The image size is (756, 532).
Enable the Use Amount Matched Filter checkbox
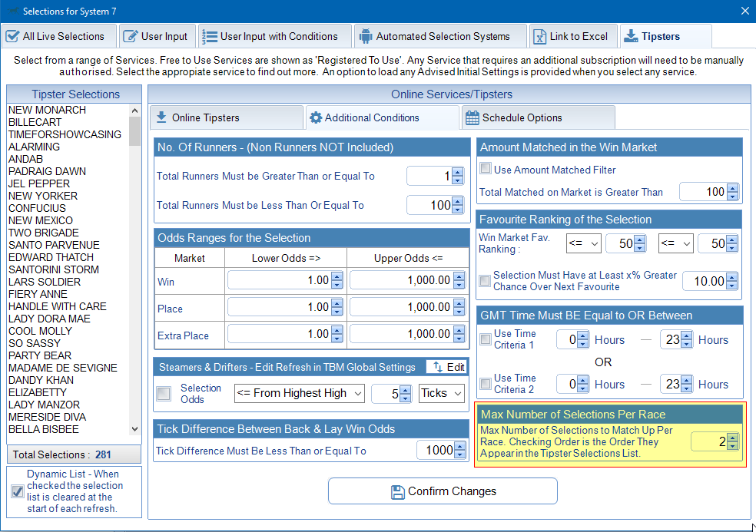tap(486, 169)
